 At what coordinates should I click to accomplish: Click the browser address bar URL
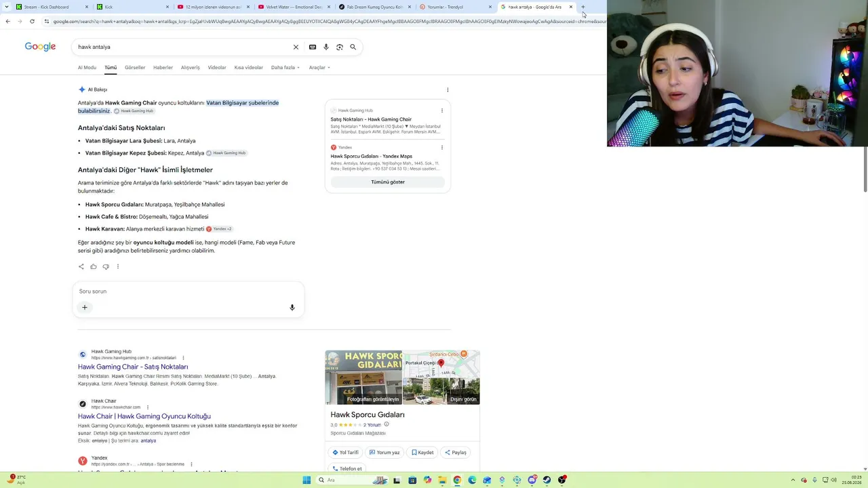(329, 21)
